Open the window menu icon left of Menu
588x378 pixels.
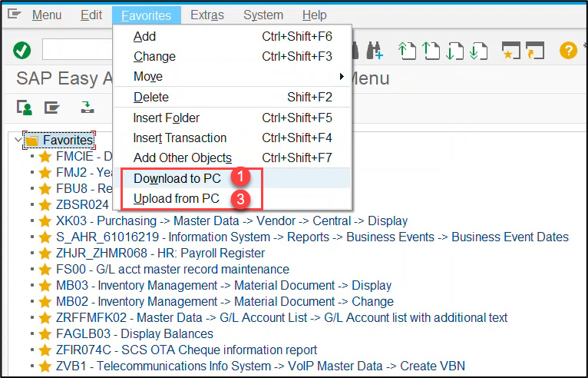(x=15, y=15)
